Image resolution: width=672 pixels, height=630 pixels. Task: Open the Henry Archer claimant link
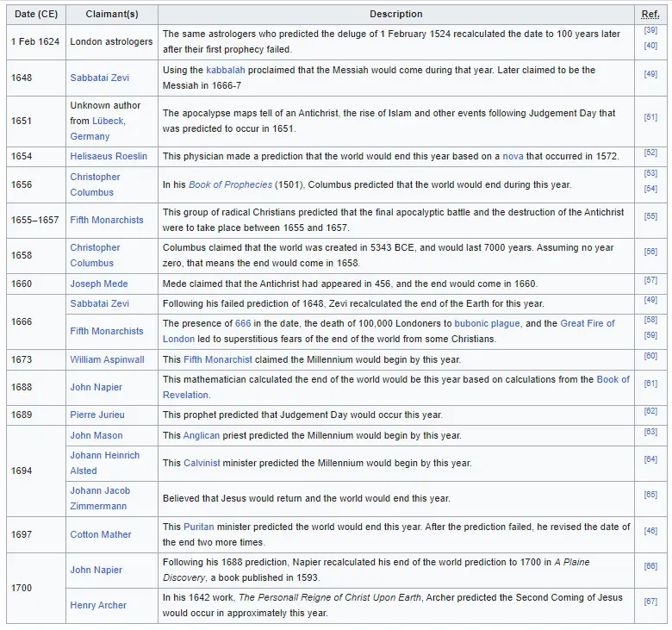[98, 605]
